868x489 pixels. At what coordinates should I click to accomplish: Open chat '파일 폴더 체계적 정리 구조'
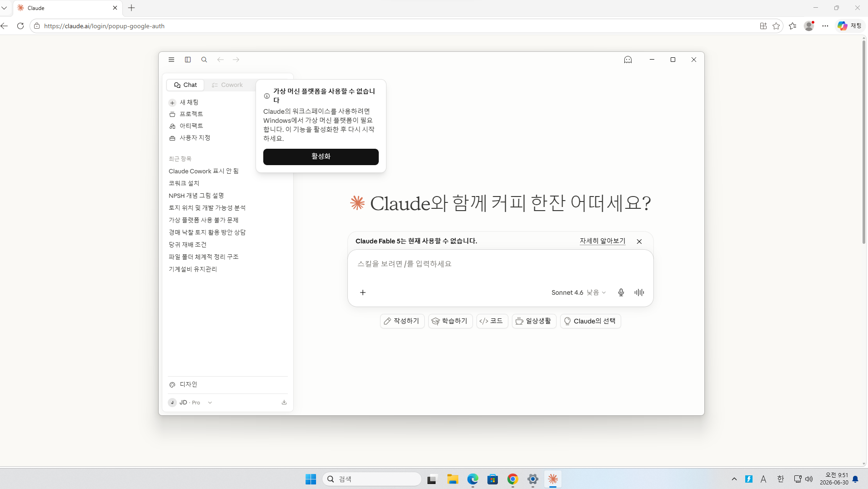pyautogui.click(x=204, y=257)
